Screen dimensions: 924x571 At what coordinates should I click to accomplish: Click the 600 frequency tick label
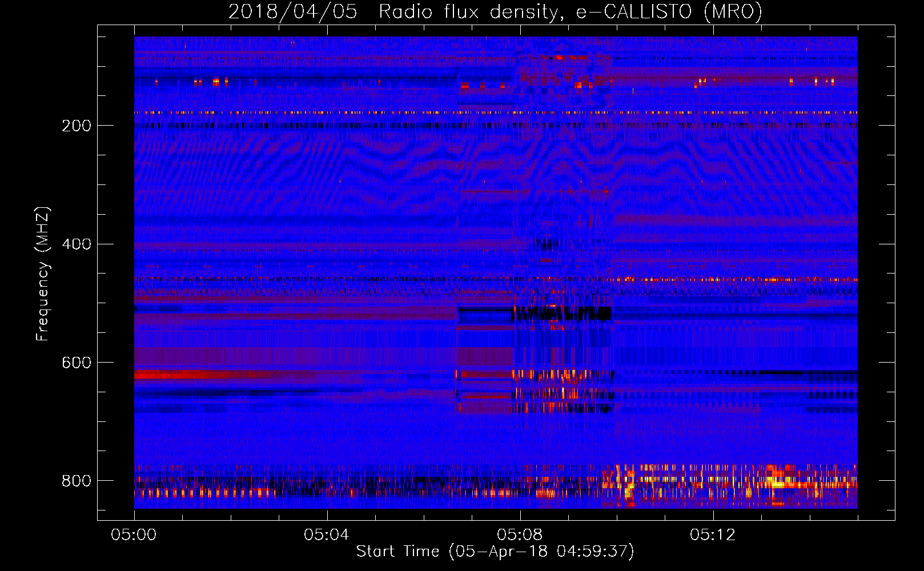point(77,363)
